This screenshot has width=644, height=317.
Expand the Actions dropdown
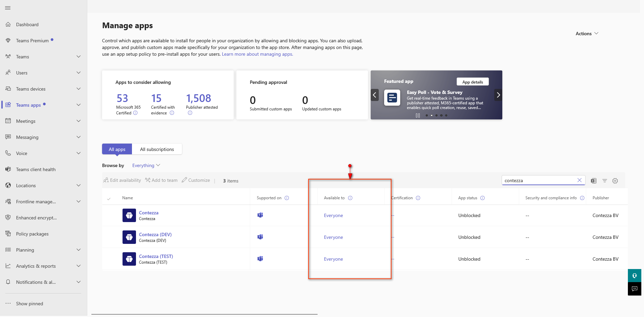pos(587,34)
